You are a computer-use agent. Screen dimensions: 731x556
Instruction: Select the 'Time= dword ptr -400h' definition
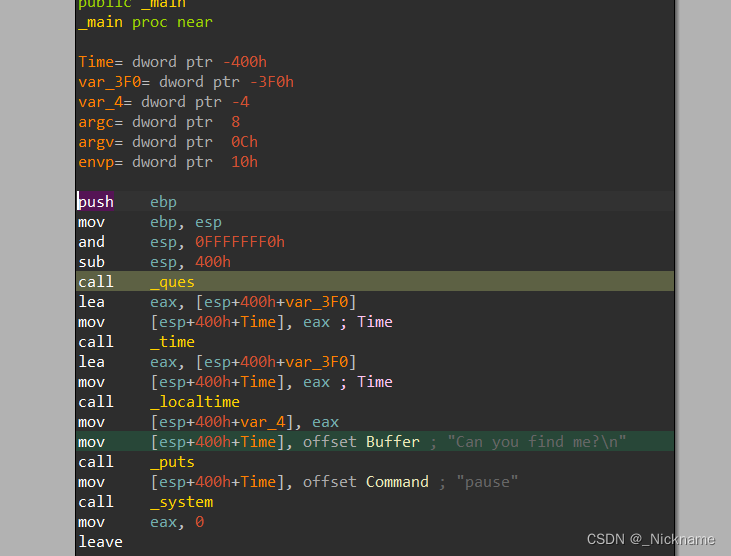[x=172, y=62]
